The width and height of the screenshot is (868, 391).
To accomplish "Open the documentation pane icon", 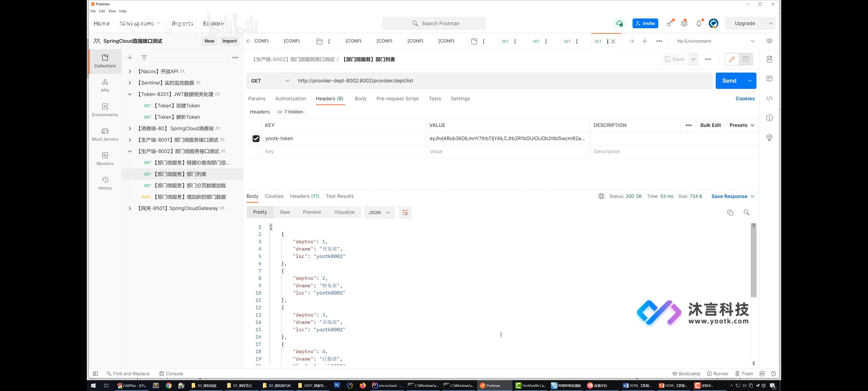I will click(769, 59).
